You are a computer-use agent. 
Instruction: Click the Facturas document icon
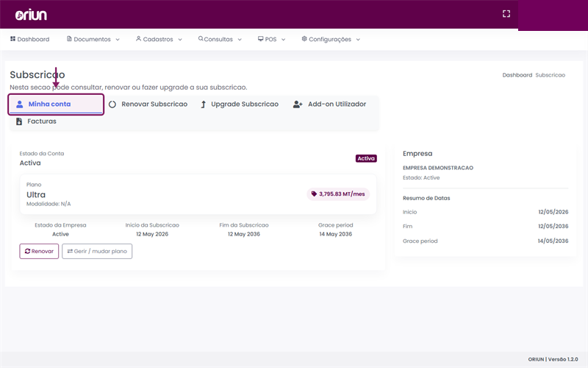click(x=19, y=121)
